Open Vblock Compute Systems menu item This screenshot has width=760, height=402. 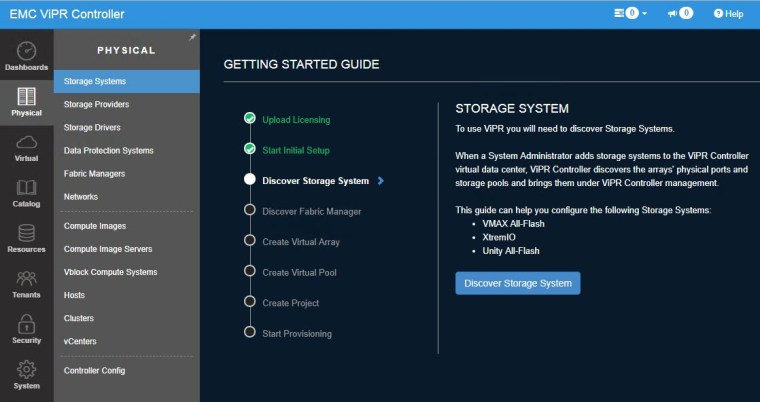127,272
